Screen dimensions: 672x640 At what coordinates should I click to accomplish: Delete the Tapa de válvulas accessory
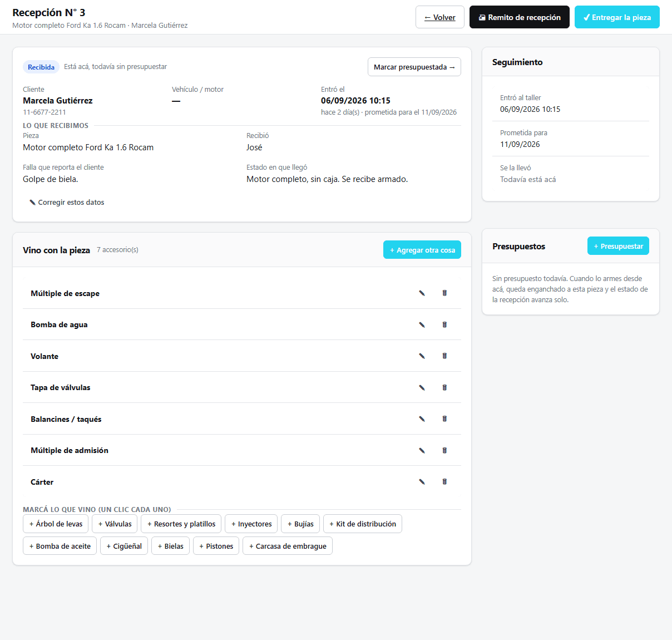(x=444, y=387)
